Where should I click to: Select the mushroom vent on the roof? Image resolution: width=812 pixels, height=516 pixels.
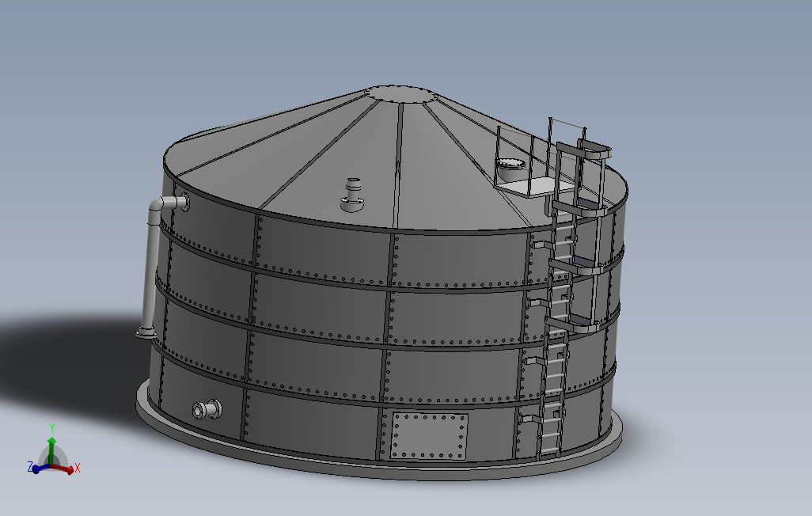[352, 195]
